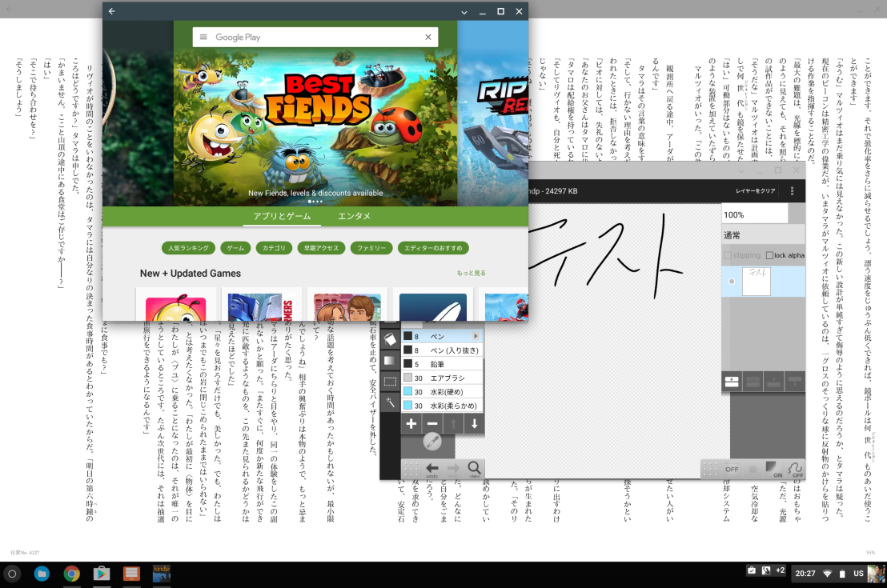This screenshot has height=588, width=887.
Task: Clear the Google Play search box
Action: coord(428,38)
